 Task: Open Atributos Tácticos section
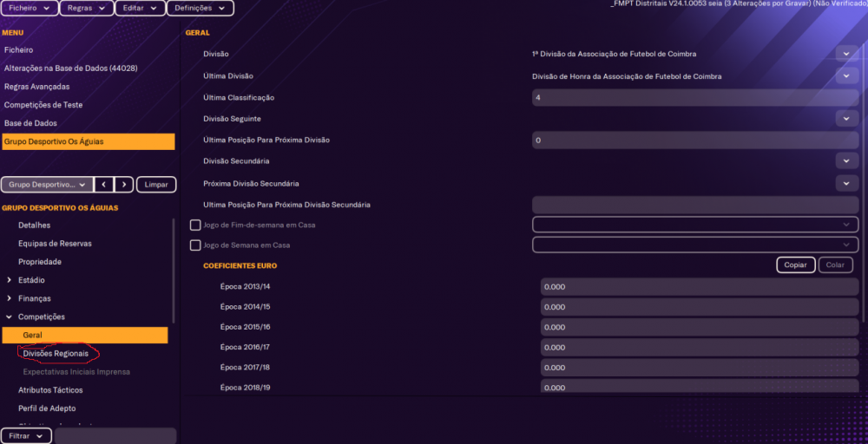pos(50,390)
